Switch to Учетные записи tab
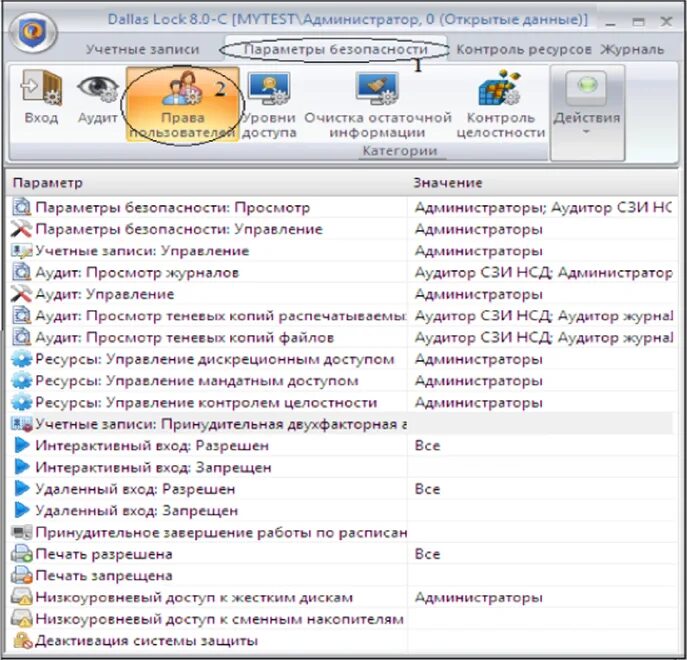687x660 pixels. point(142,49)
